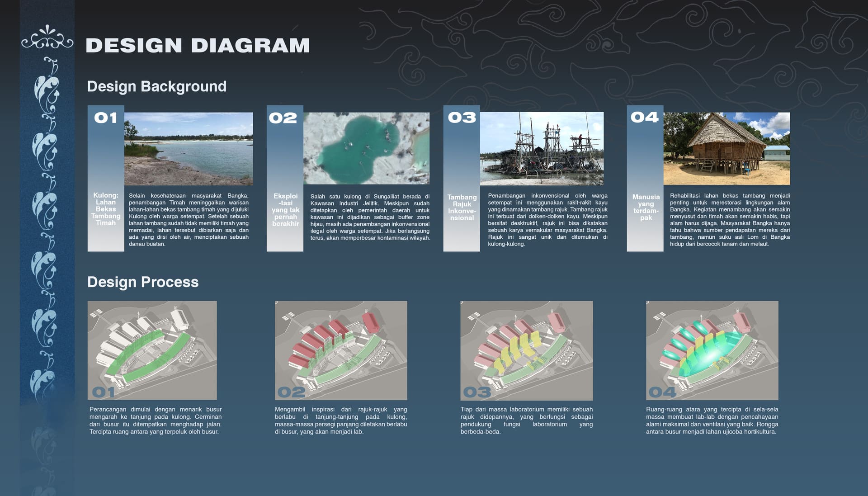
Task: Click the paragraph starting Rehabilitasi lahan bekas
Action: click(x=730, y=220)
